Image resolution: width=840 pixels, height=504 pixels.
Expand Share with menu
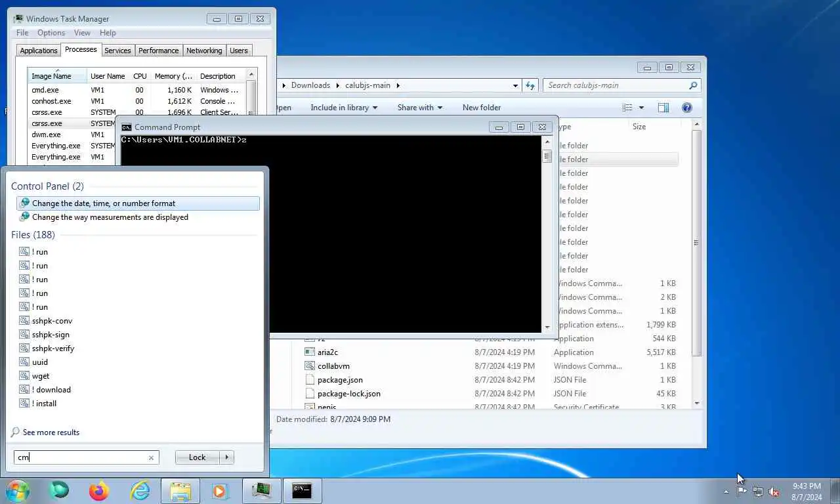coord(420,108)
